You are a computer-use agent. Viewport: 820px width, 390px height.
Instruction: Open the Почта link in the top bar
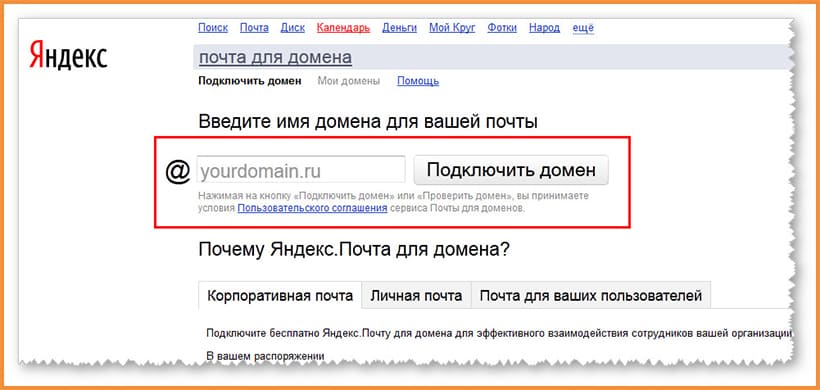point(254,28)
